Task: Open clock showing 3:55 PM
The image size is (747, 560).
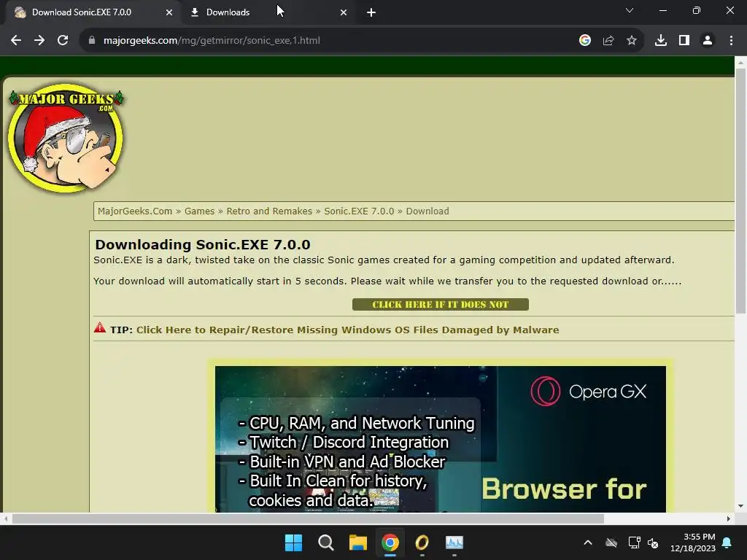Action: 693,542
